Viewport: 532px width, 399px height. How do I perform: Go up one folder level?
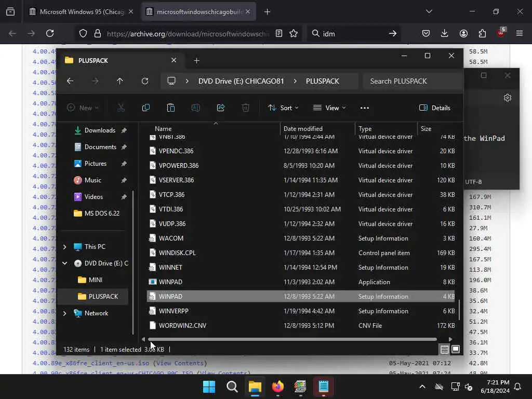[120, 81]
